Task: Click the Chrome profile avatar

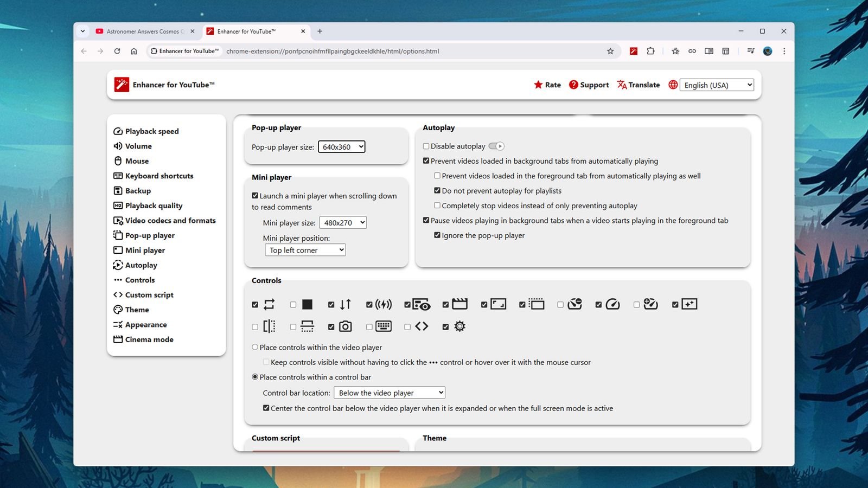Action: [767, 51]
